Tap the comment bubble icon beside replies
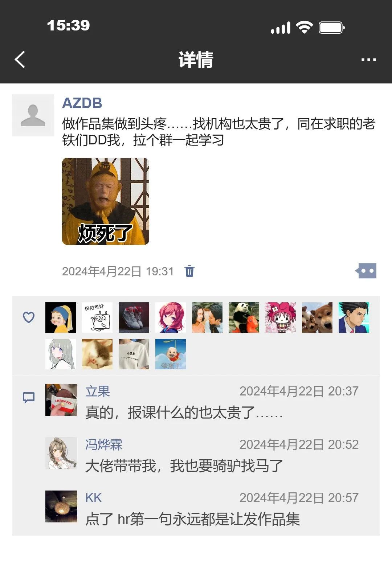The height and width of the screenshot is (562, 392). click(29, 398)
